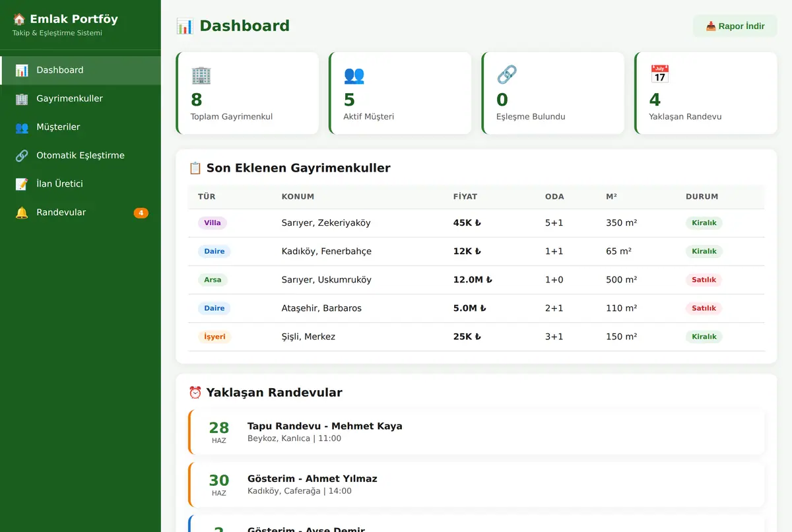The width and height of the screenshot is (792, 532).
Task: Click the people icon in Aktif Müşteri card
Action: pos(354,75)
